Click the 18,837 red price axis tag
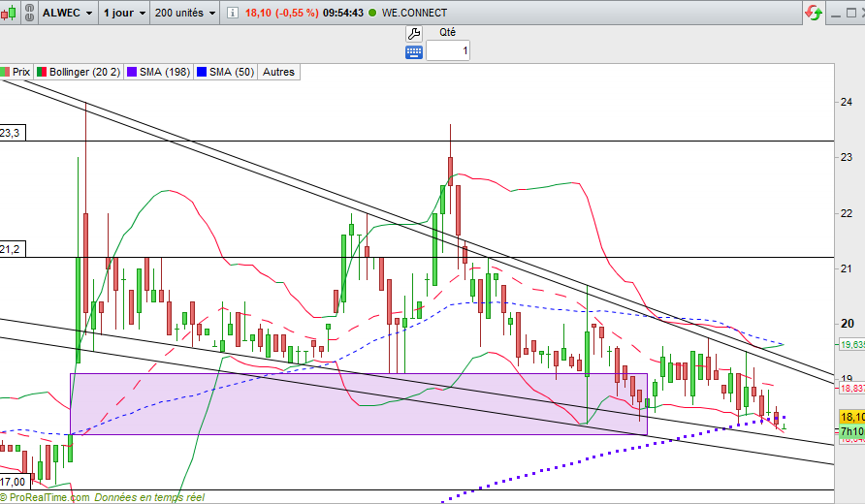The image size is (865, 504). point(851,389)
